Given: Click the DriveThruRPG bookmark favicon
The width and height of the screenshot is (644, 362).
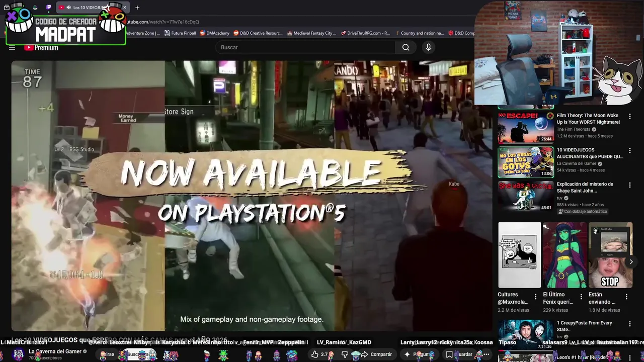Looking at the screenshot, I should 343,33.
